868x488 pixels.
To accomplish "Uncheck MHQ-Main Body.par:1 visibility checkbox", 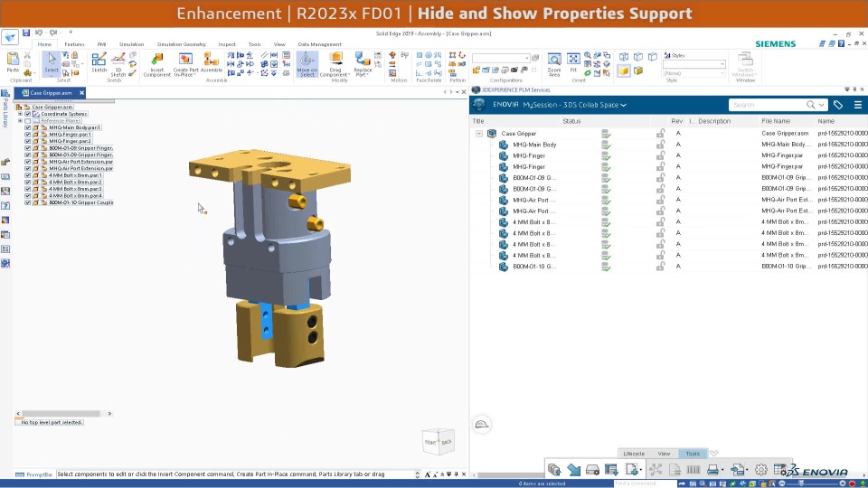I will 28,127.
